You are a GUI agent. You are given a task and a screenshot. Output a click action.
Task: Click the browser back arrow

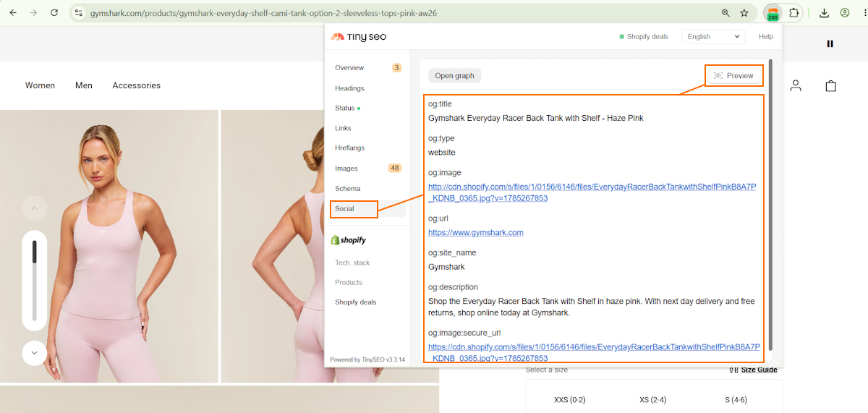pyautogui.click(x=13, y=13)
